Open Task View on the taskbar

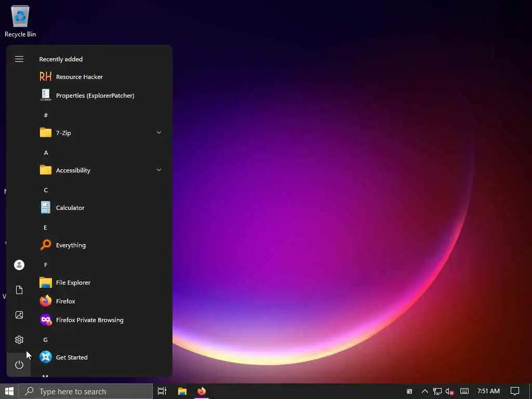pos(162,391)
